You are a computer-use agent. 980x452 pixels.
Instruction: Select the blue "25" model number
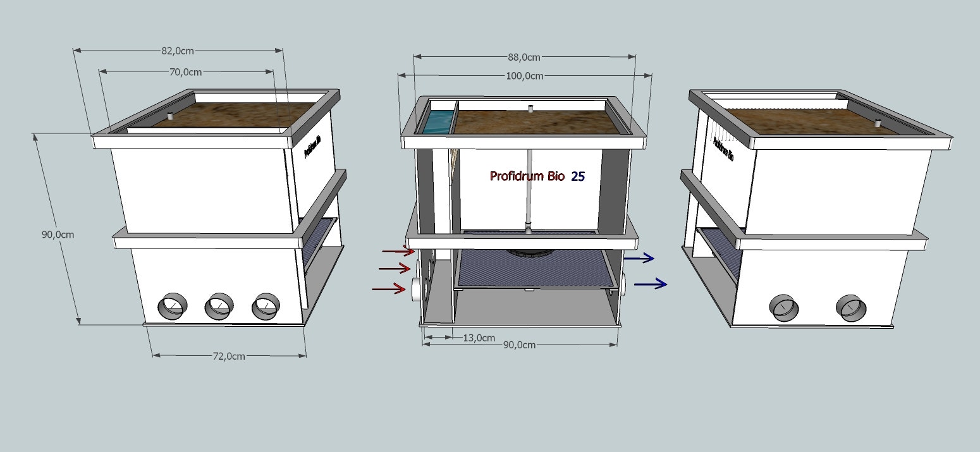[x=578, y=176]
